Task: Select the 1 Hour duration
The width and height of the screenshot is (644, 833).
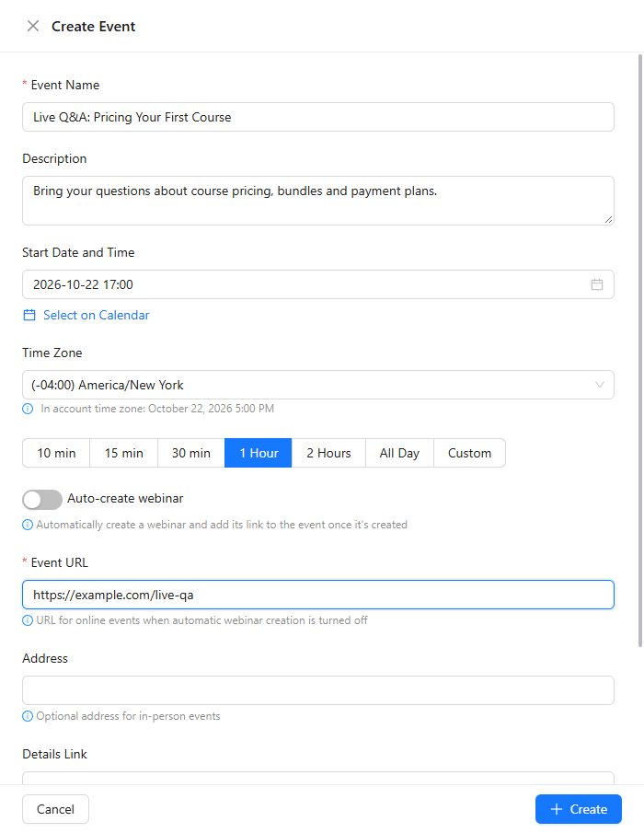Action: (259, 453)
